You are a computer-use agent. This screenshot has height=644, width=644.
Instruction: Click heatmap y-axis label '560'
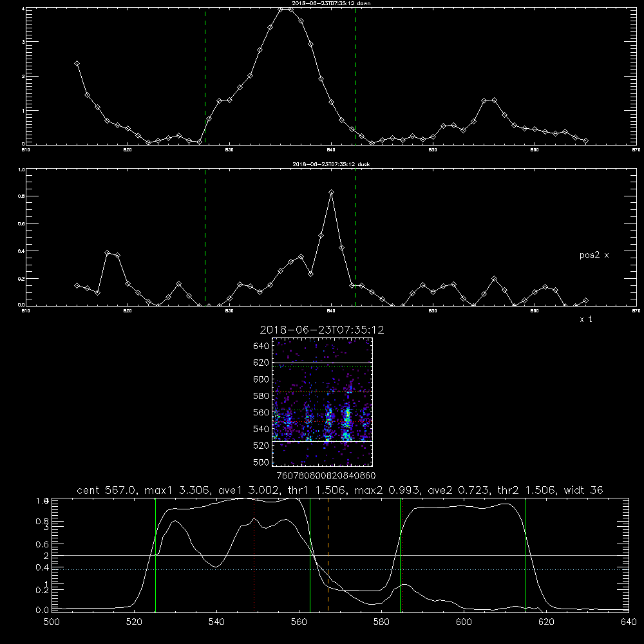(261, 412)
